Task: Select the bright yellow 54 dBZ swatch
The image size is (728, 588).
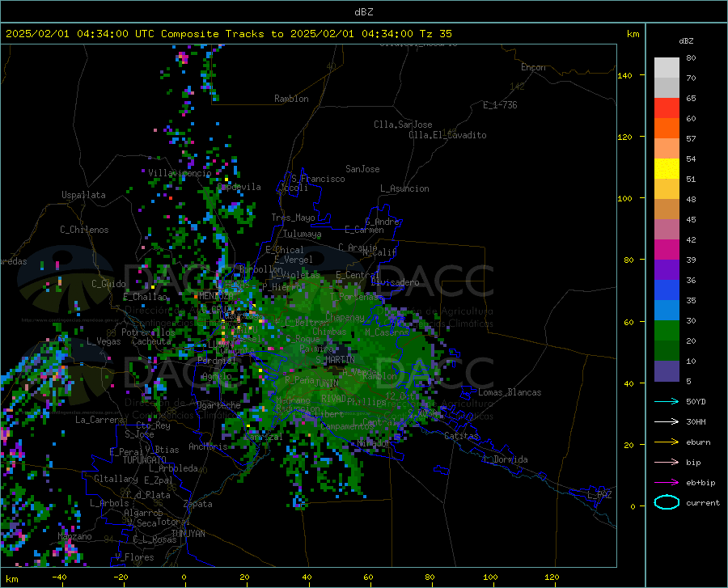Action: point(667,169)
